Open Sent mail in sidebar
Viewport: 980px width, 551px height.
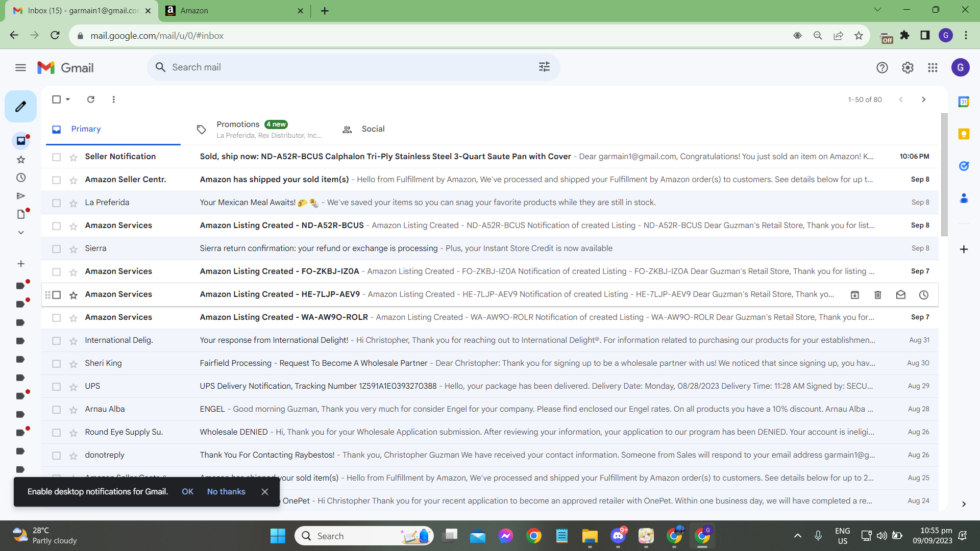click(21, 196)
